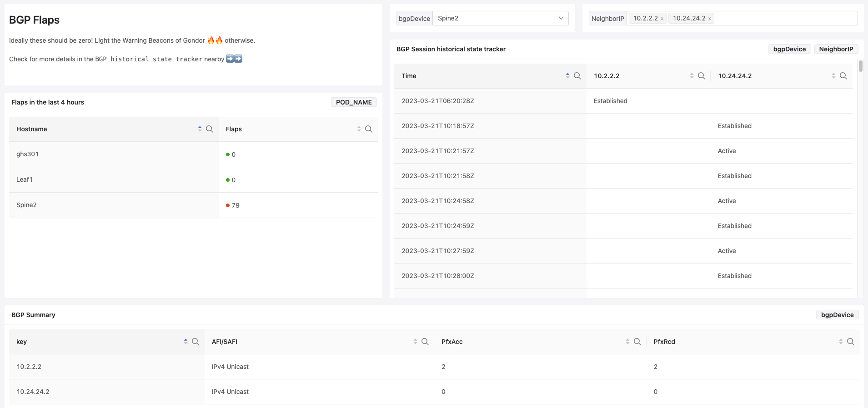Screen dimensions: 868x408
Task: Click timestamp 2023-03-21T10:28:00Z
Action: pyautogui.click(x=438, y=276)
